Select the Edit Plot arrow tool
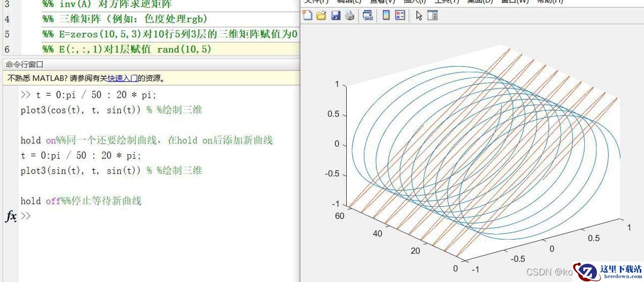This screenshot has height=282, width=644. pos(419,15)
